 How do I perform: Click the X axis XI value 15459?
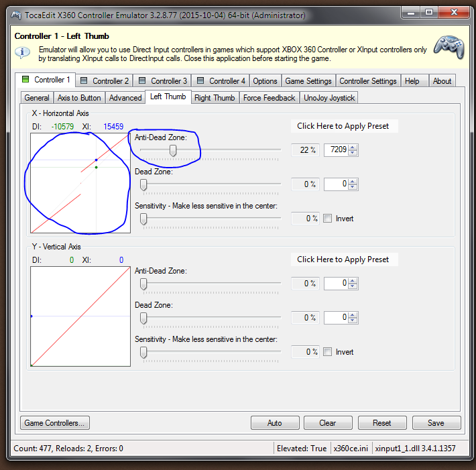tap(113, 127)
